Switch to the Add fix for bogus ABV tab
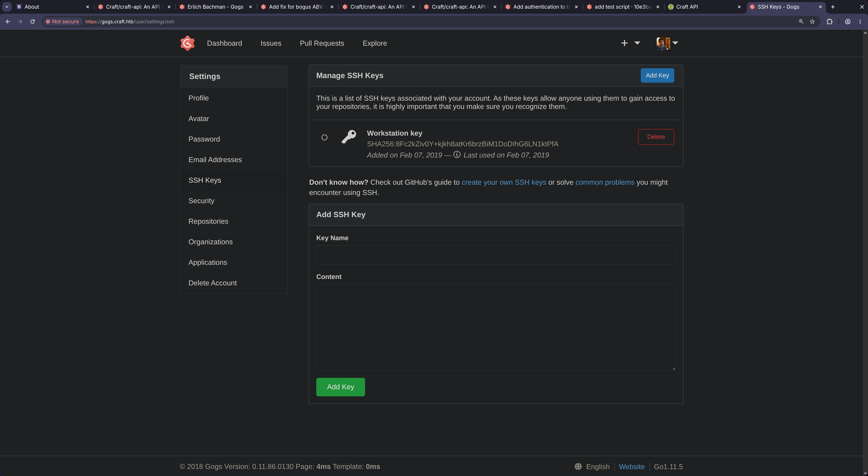 point(297,7)
